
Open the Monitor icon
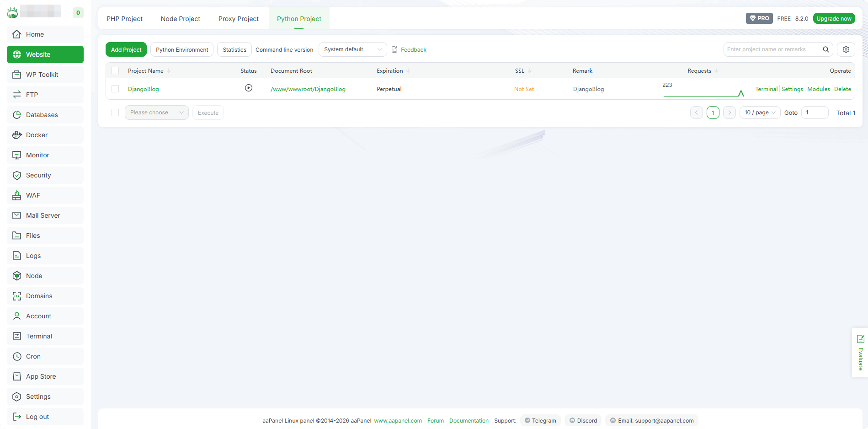click(17, 155)
